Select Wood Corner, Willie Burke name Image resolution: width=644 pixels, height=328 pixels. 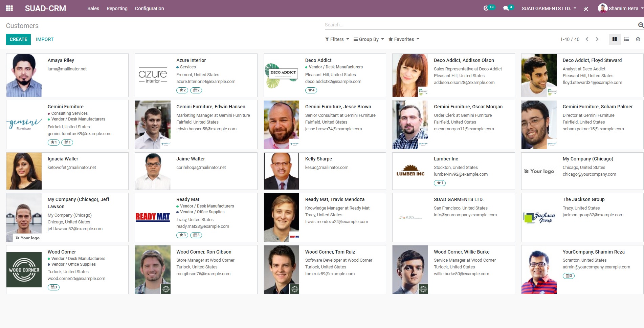[462, 252]
